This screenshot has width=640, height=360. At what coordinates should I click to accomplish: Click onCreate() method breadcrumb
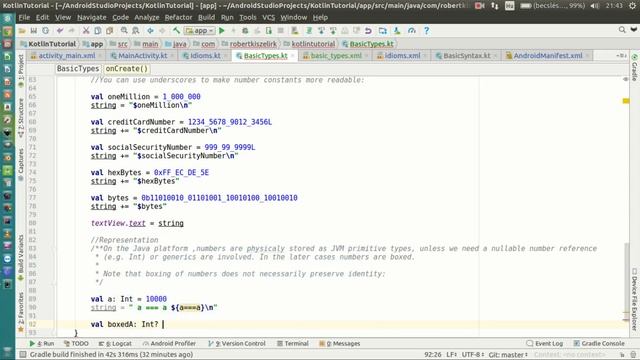pos(127,69)
